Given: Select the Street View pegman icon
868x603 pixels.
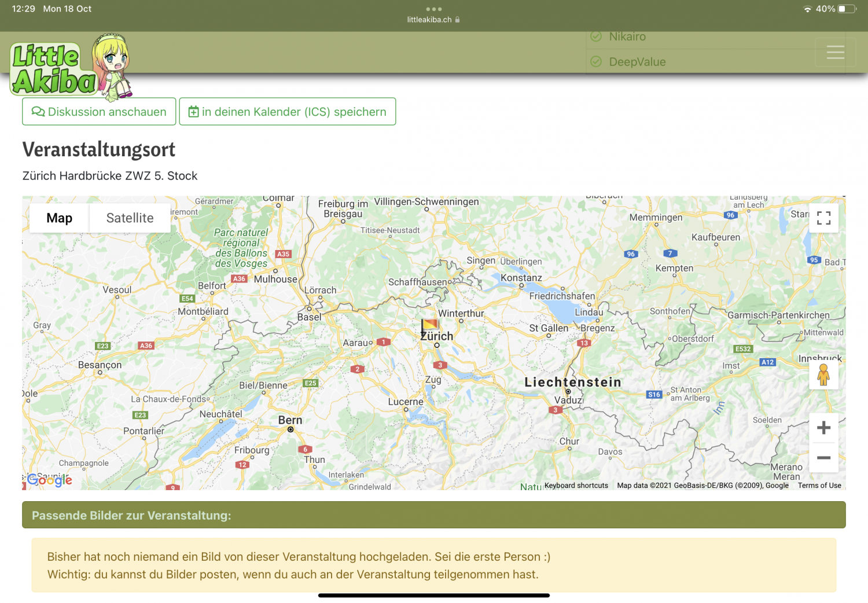Looking at the screenshot, I should 823,375.
